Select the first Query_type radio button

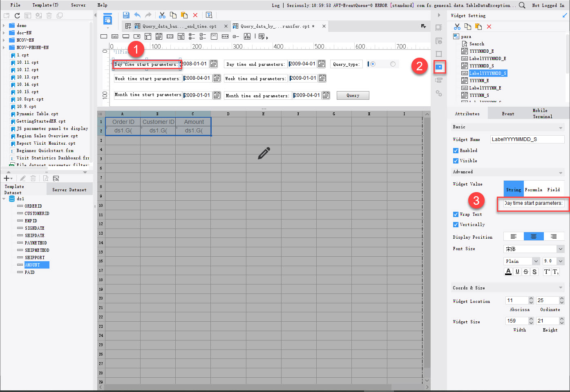coord(373,64)
